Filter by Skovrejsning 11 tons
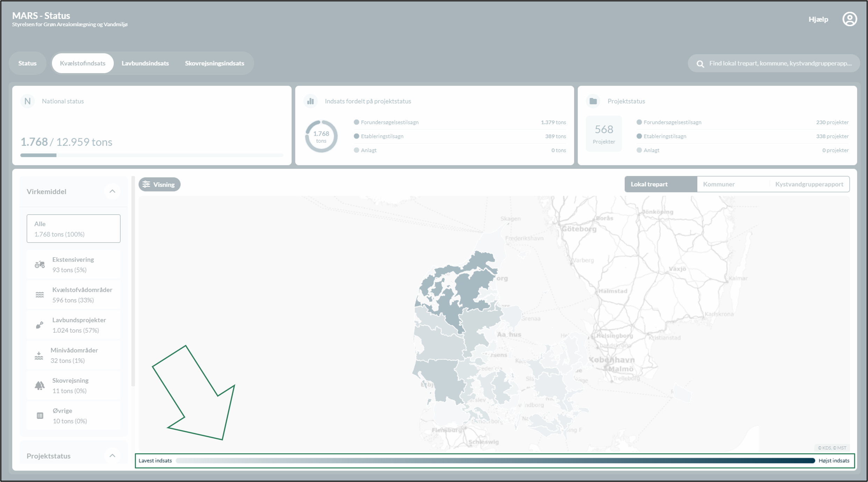 click(73, 386)
